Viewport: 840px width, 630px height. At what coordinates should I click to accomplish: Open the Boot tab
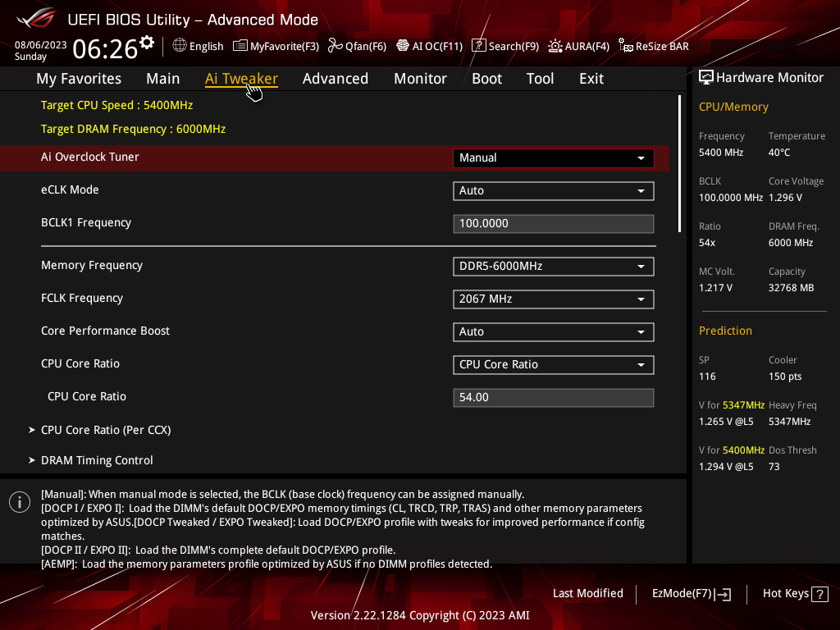[x=486, y=78]
